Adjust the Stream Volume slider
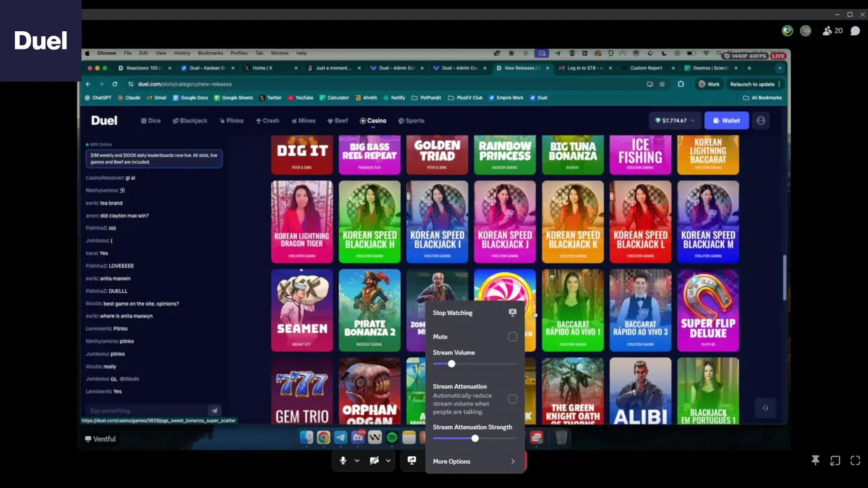The height and width of the screenshot is (488, 868). (x=475, y=364)
